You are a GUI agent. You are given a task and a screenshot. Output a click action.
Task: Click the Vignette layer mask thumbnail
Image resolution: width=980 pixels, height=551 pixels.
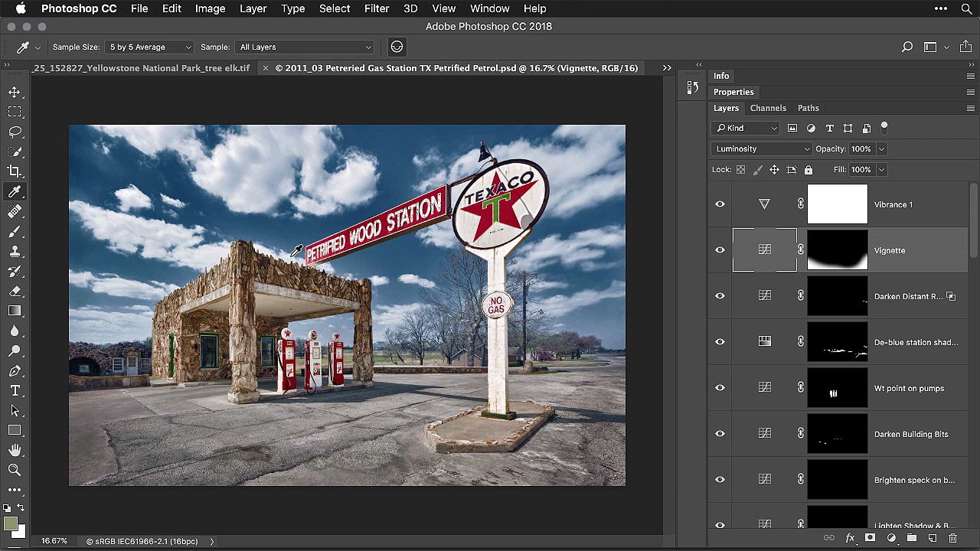838,250
